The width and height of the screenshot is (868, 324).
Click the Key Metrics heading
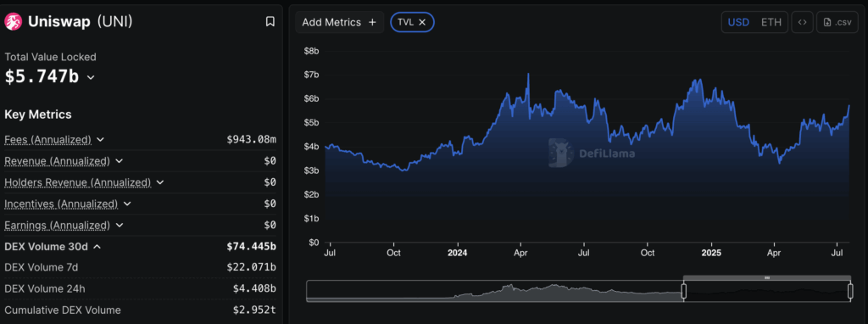pos(38,115)
